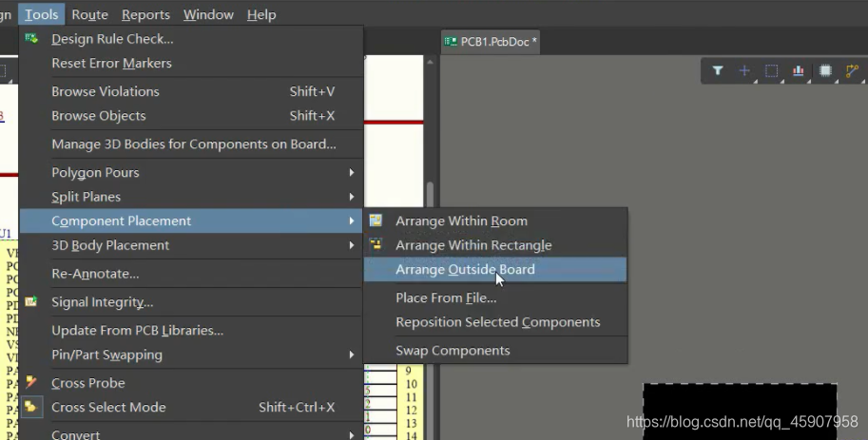Click the align objects chart icon
Image resolution: width=868 pixels, height=440 pixels.
(799, 70)
